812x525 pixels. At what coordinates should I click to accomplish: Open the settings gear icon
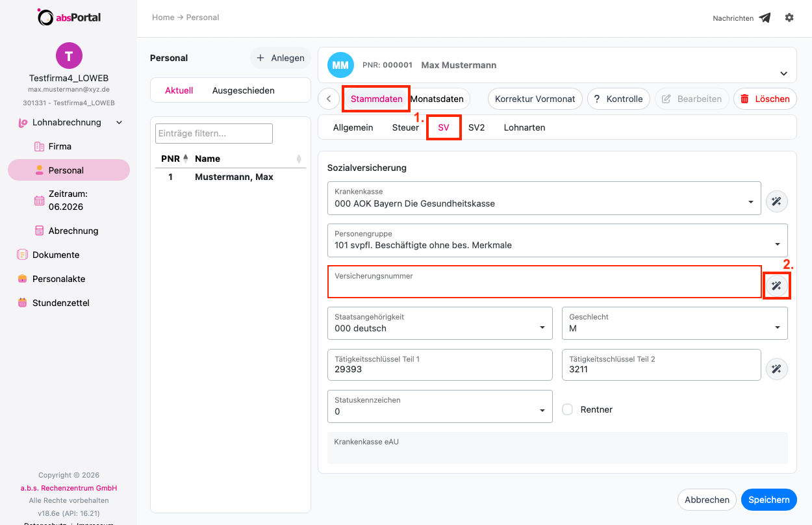point(789,18)
